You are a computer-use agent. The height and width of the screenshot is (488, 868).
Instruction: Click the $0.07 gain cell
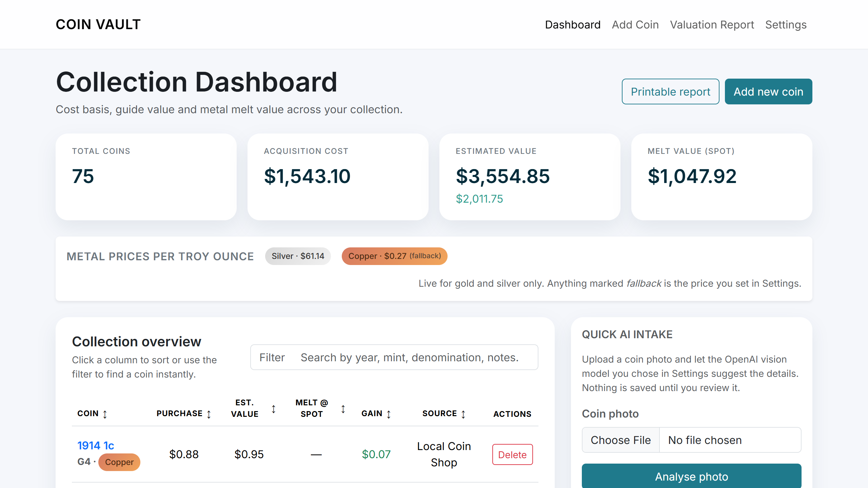click(376, 454)
